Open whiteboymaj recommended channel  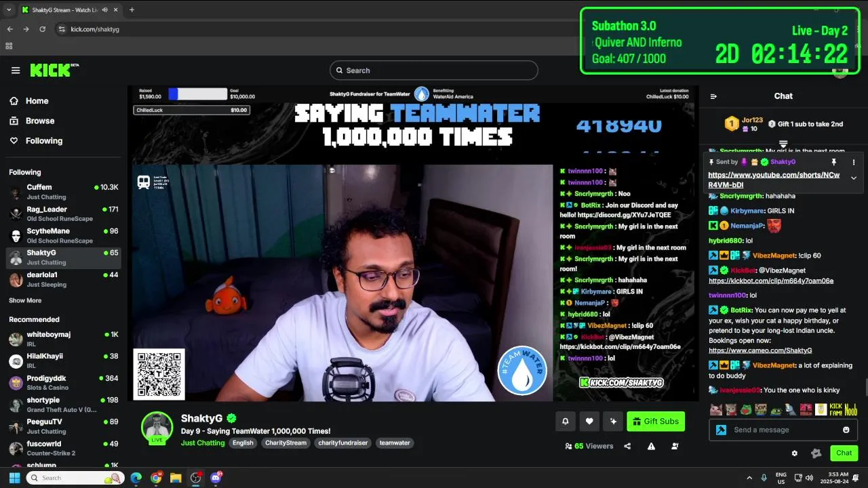point(64,339)
